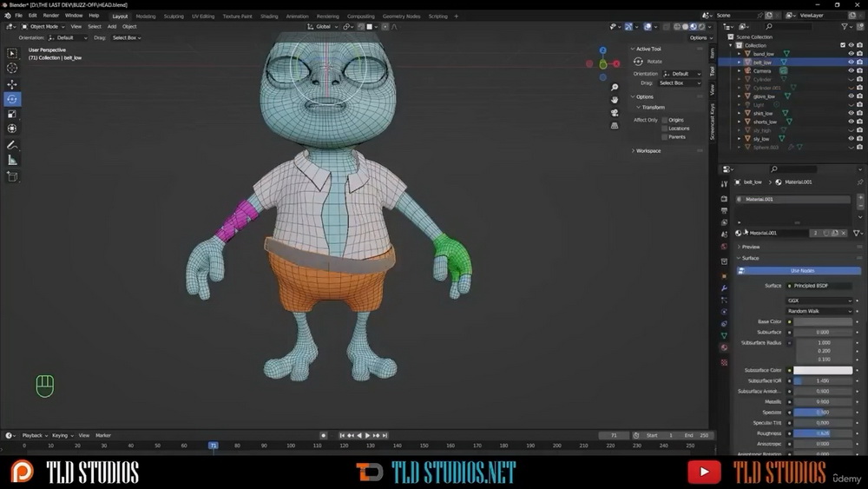Select the Rotate tool in left toolbar

[11, 99]
